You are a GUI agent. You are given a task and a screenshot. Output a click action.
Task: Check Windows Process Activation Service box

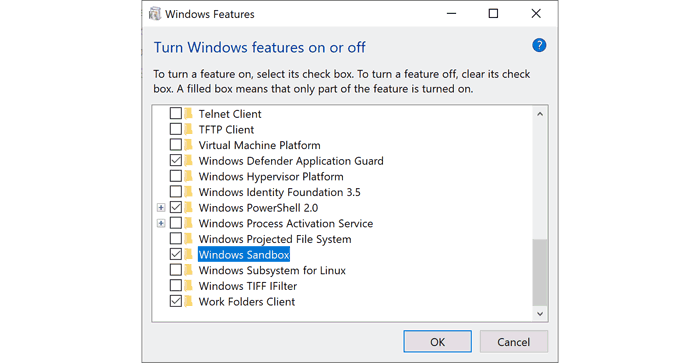176,223
